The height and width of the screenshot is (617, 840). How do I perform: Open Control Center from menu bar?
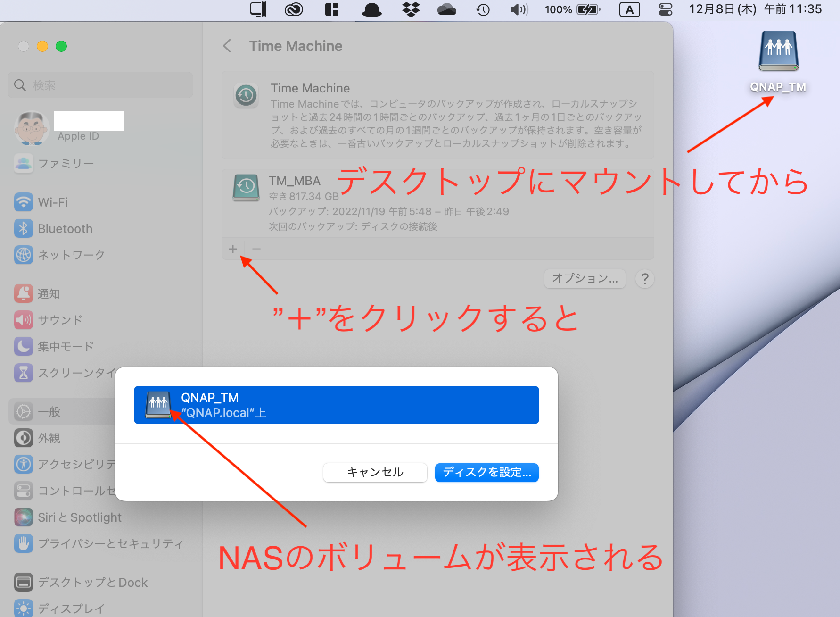[665, 9]
